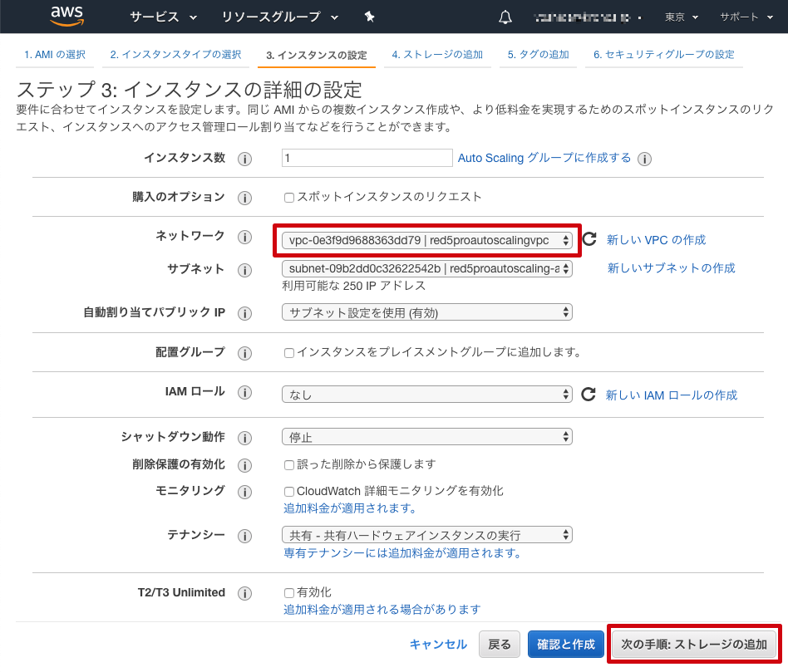Click info icon next to 削除保護の有効化

pos(244,465)
